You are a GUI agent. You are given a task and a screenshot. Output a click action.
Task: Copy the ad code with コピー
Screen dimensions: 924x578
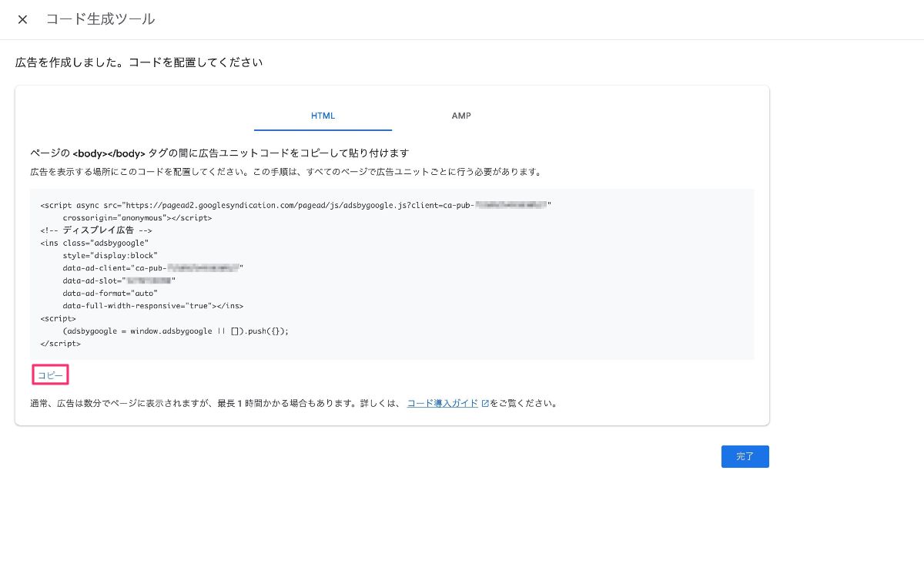tap(51, 375)
